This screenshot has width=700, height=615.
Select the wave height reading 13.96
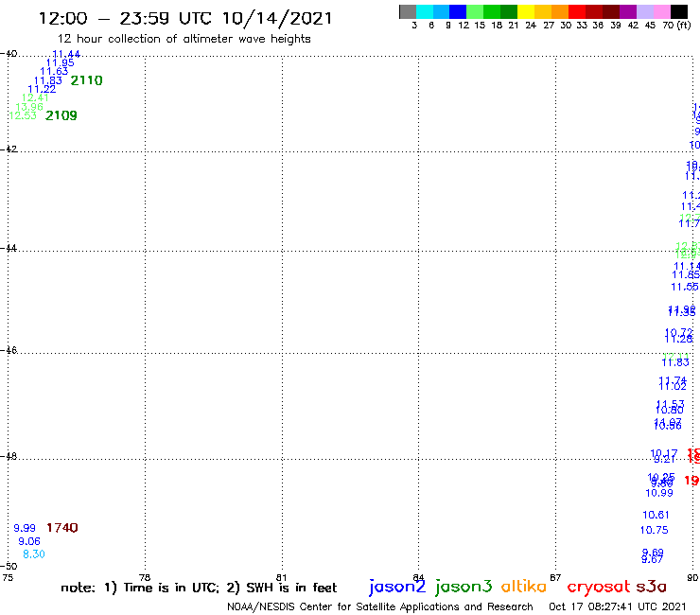[29, 107]
